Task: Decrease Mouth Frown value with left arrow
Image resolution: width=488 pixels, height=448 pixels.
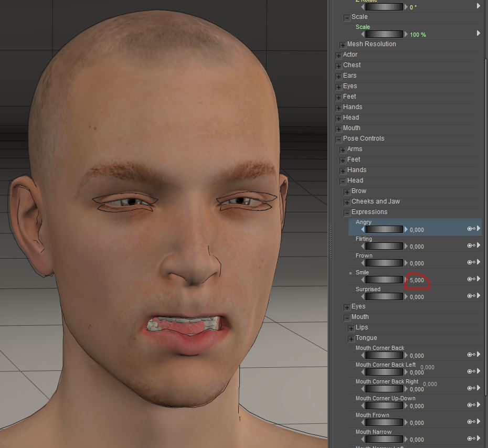Action: click(x=363, y=423)
